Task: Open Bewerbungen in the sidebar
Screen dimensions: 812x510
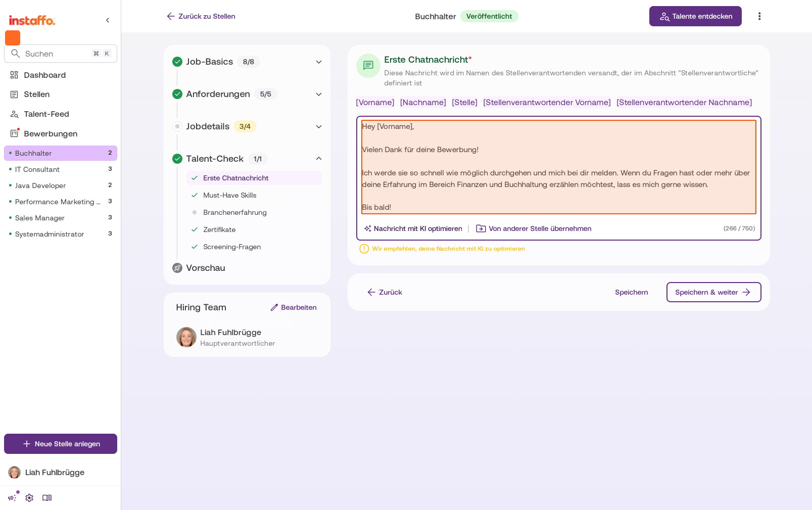Action: click(x=61, y=134)
